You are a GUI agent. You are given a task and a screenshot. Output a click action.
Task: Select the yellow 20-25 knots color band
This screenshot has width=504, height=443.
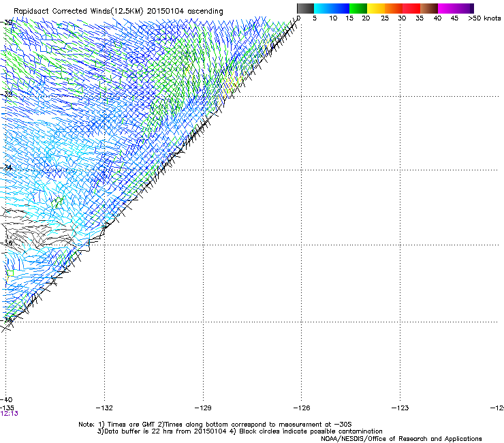coord(376,8)
